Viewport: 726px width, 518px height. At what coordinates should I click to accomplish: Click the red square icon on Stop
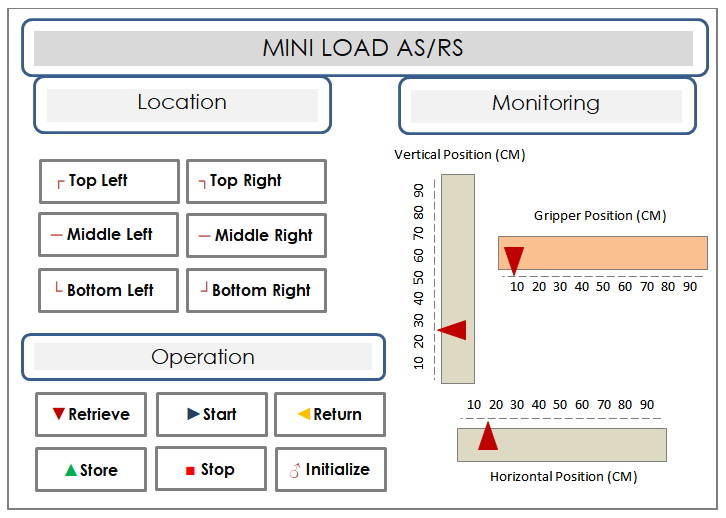(190, 470)
